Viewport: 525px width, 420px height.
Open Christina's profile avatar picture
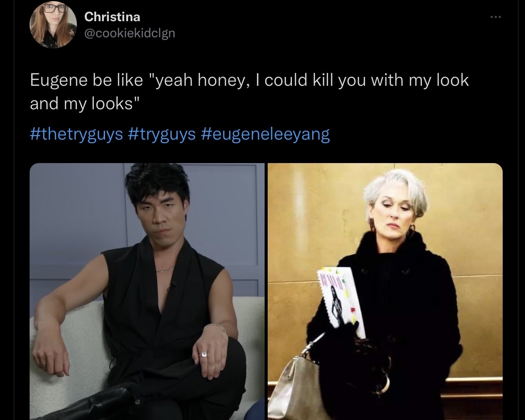[x=53, y=25]
